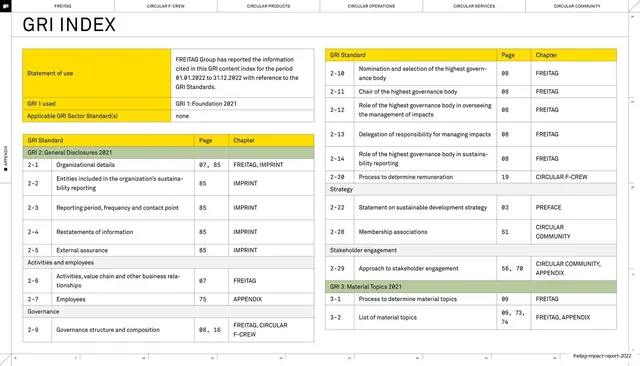The width and height of the screenshot is (640, 366).
Task: Switch to CIRCULAR PRODUCTS tab
Action: click(269, 6)
